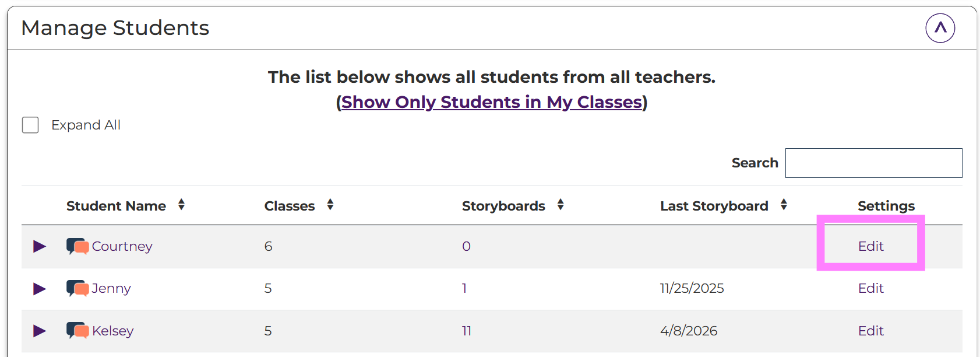Click Courtney's speech bubble icon
Screen dimensions: 980x357
(77, 246)
